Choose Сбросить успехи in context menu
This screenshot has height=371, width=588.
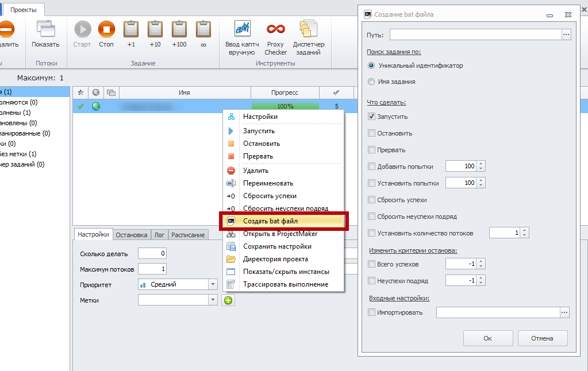[x=283, y=196]
